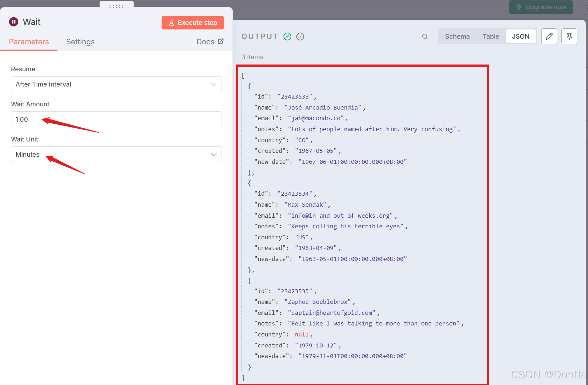Open the output search magnifier
This screenshot has width=588, height=385.
click(425, 37)
